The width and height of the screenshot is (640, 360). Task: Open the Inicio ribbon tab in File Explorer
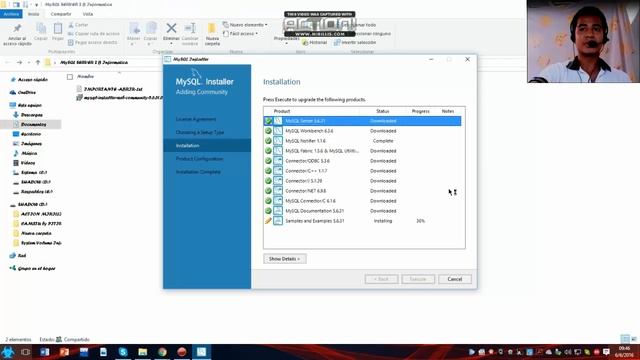click(x=33, y=14)
